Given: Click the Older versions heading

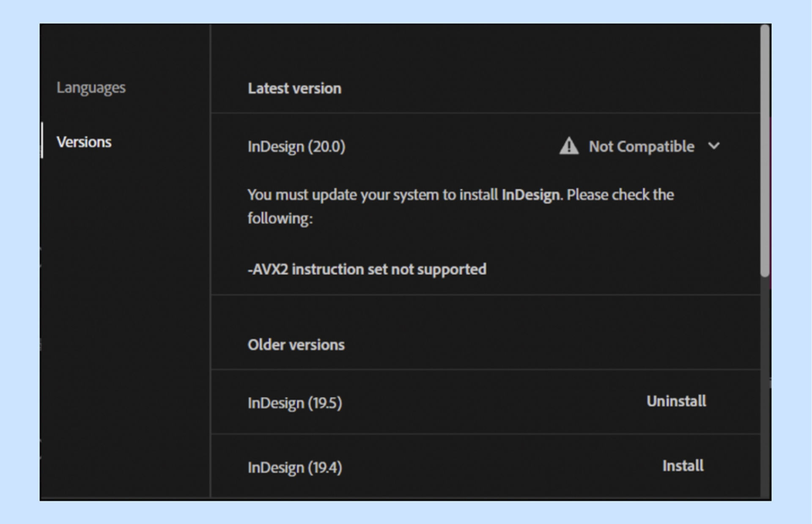Looking at the screenshot, I should click(296, 345).
